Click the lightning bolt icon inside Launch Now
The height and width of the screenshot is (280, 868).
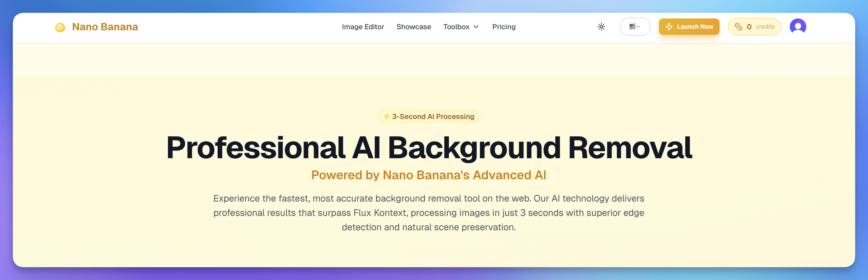(x=669, y=27)
